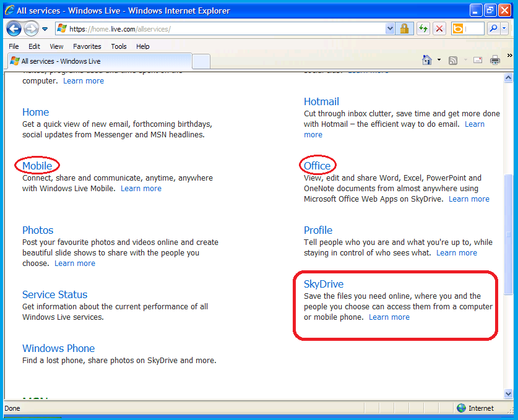Click the Done status text

(x=12, y=408)
